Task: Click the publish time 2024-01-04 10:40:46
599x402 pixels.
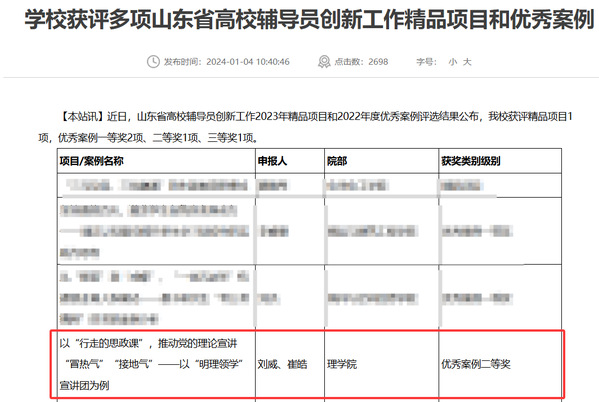Action: (248, 62)
